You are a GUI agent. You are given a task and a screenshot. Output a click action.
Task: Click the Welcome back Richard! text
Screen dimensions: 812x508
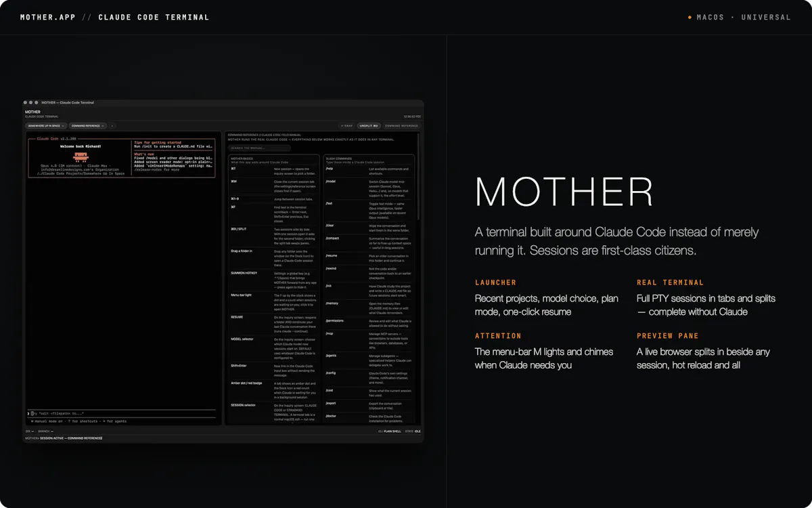click(80, 146)
